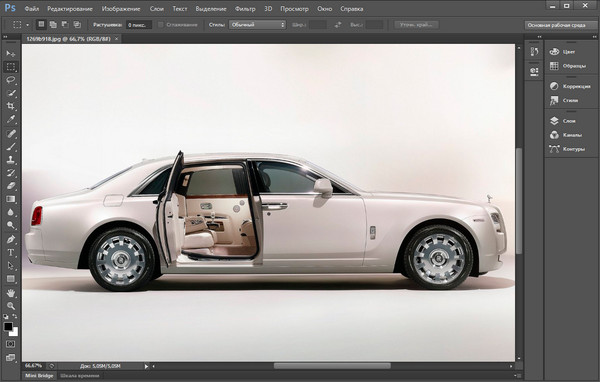600x382 pixels.
Task: Choose Add to selection mode
Action: (x=53, y=24)
